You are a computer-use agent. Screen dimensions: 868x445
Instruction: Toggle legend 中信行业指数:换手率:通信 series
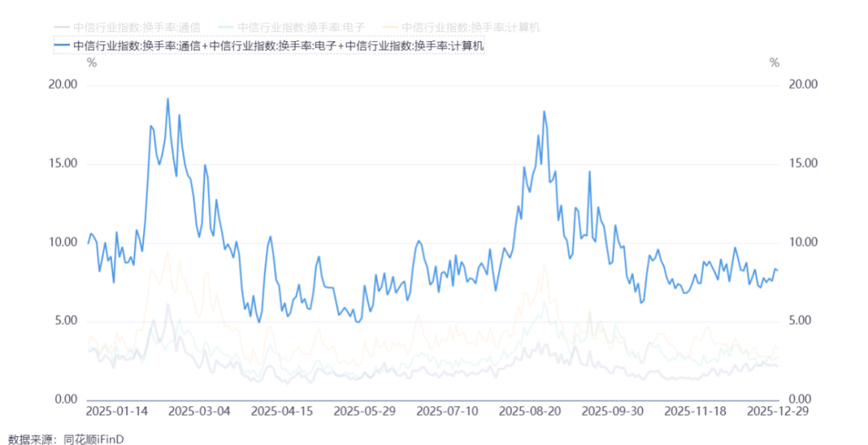click(127, 27)
